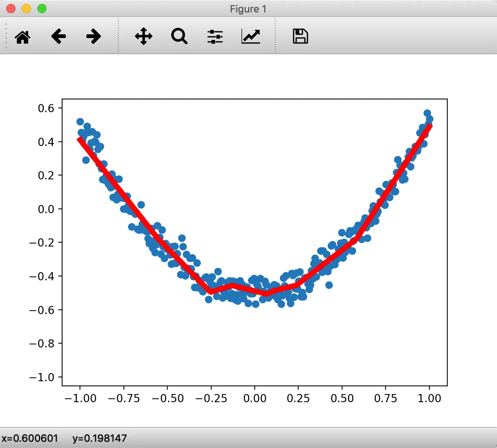Image resolution: width=497 pixels, height=448 pixels.
Task: Click the x-axis tick label −0.25
Action: coord(211,398)
